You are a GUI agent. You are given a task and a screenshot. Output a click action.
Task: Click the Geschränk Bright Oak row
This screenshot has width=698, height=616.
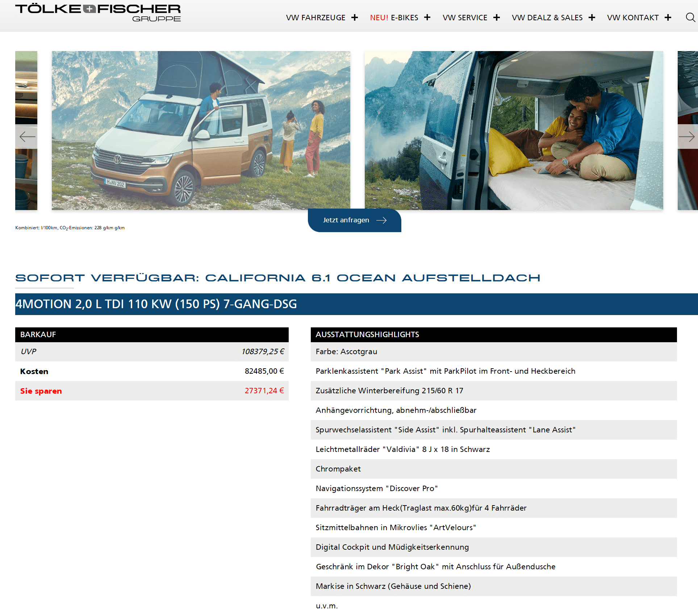tap(494, 567)
